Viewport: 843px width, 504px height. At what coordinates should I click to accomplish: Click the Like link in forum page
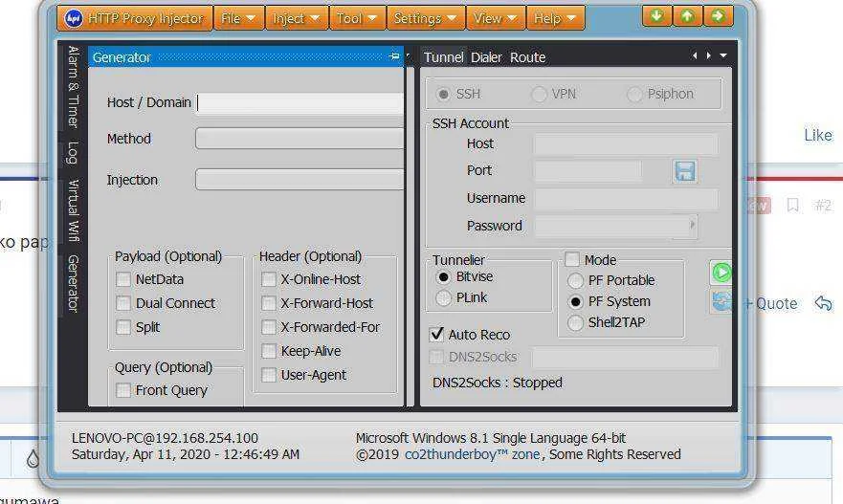[818, 136]
